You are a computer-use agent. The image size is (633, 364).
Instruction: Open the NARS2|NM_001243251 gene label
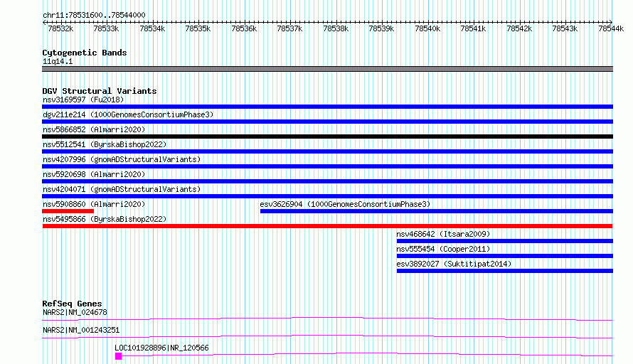[x=81, y=330]
